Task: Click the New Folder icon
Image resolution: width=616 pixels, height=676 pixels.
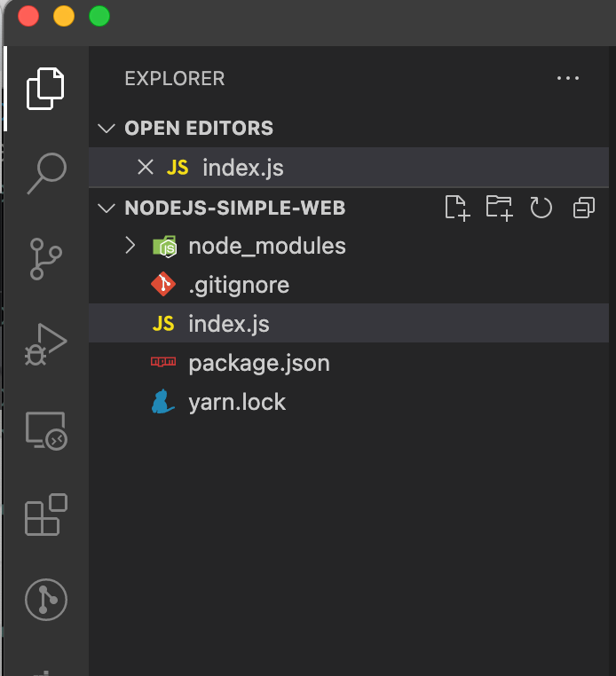Action: (x=499, y=208)
